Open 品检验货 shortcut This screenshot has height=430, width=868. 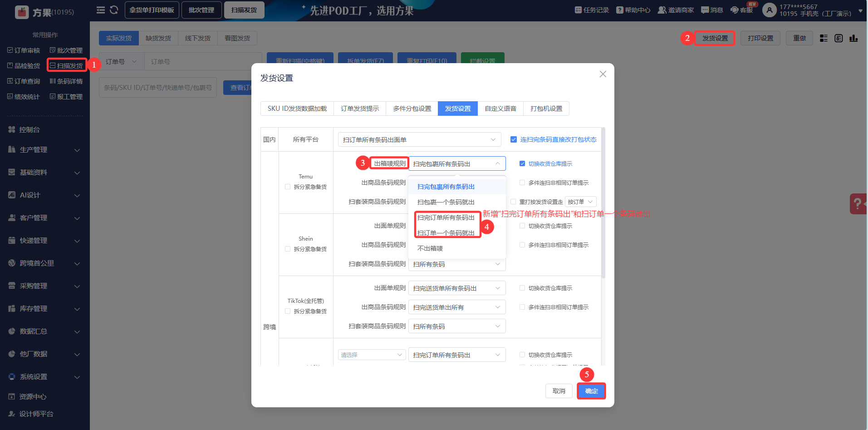point(24,66)
